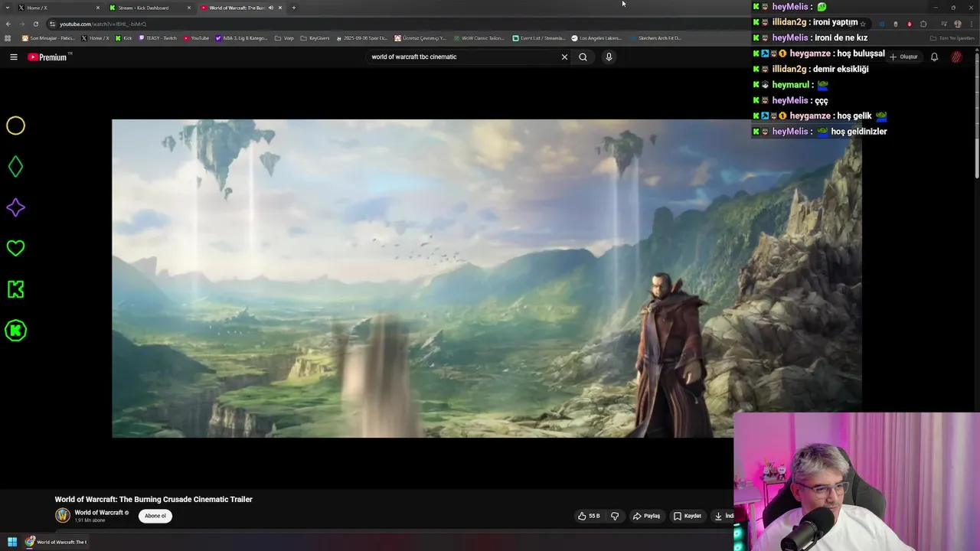Click the green diamond overlay icon
Image resolution: width=980 pixels, height=551 pixels.
[15, 166]
